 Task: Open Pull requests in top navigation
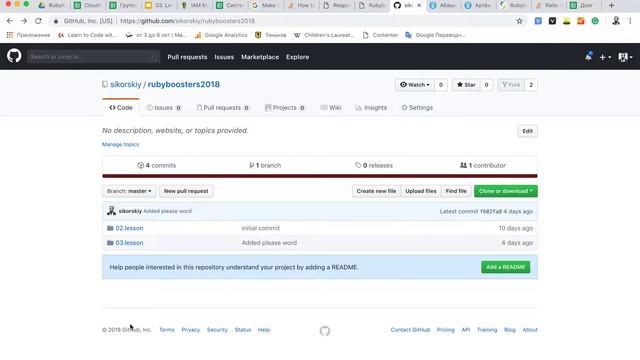click(x=187, y=57)
